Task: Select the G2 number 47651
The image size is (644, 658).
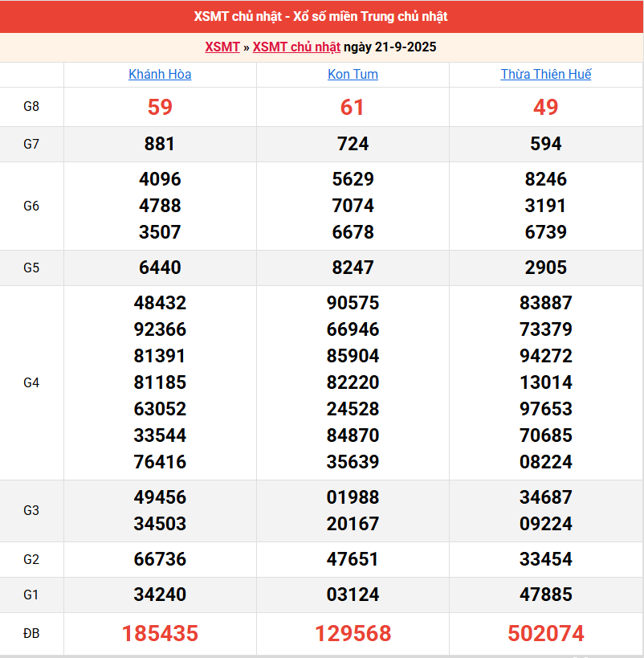Action: pos(353,559)
